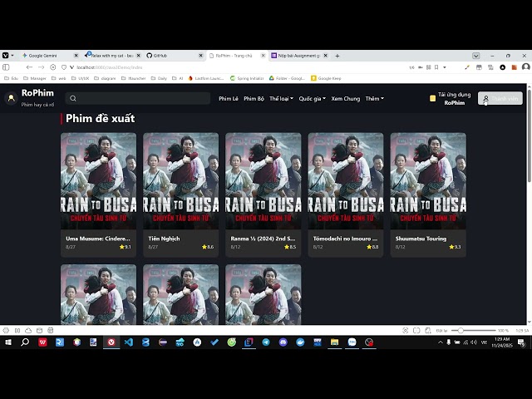Open the browser profile avatar icon
The image size is (532, 399).
tap(526, 66)
